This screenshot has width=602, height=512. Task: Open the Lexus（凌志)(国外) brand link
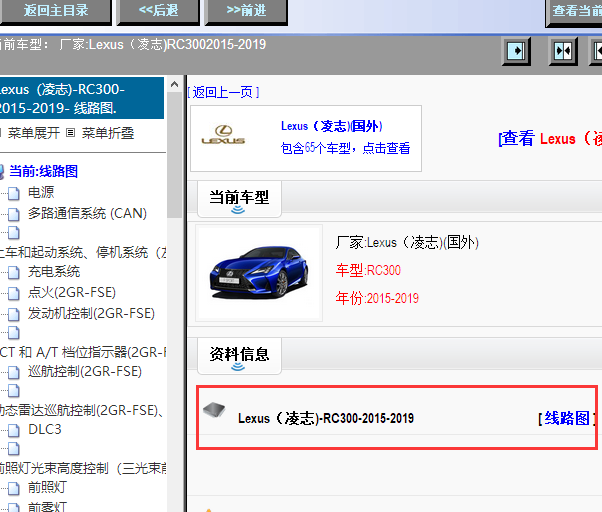(332, 126)
